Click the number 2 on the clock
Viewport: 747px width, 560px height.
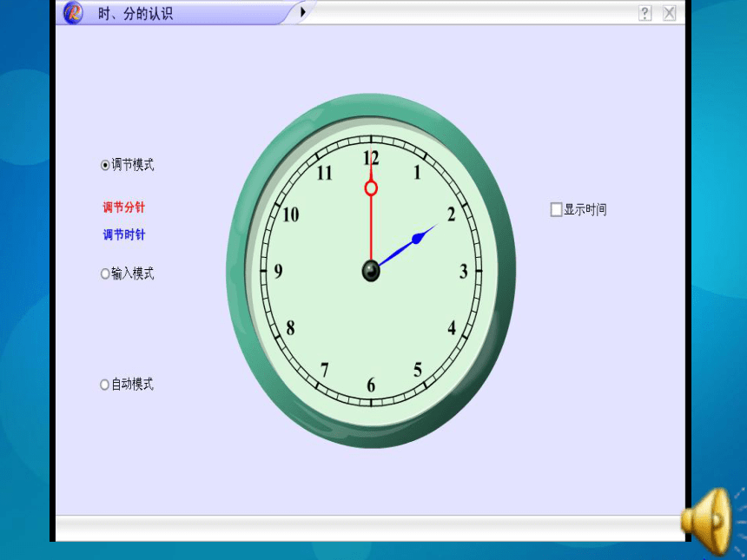coord(451,214)
